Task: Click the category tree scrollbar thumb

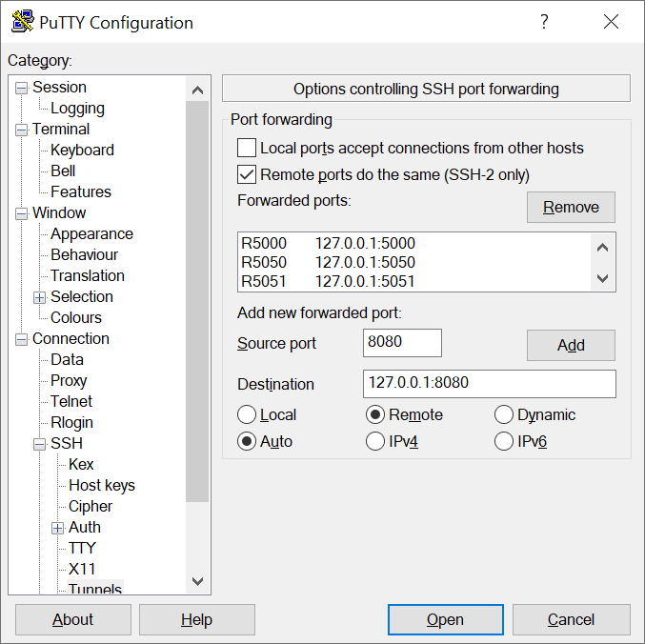Action: pyautogui.click(x=198, y=302)
